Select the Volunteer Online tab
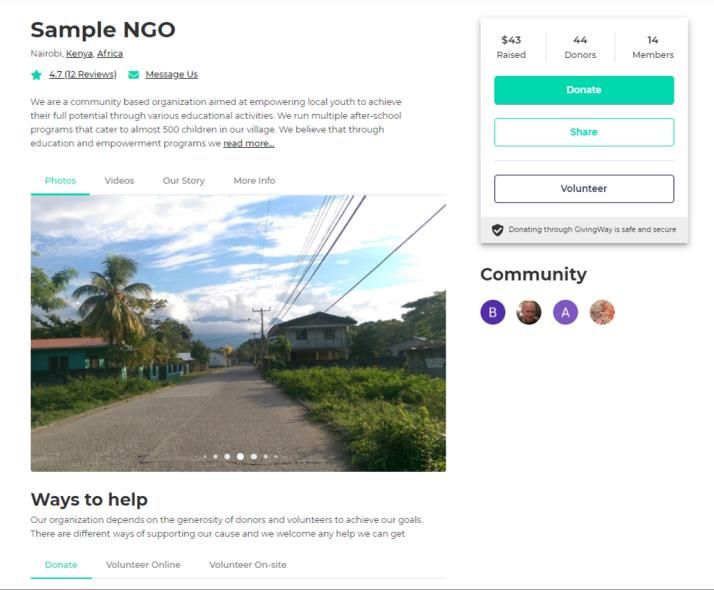 [x=143, y=565]
